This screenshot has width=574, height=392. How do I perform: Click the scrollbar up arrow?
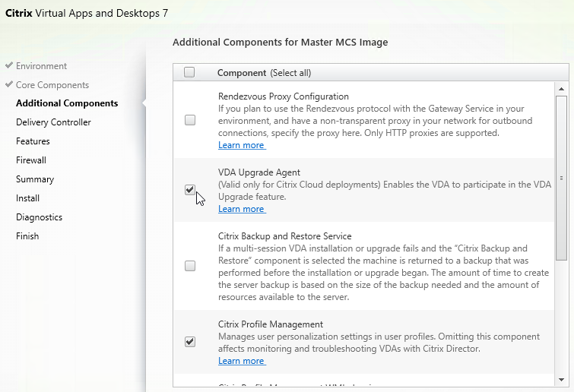point(561,89)
